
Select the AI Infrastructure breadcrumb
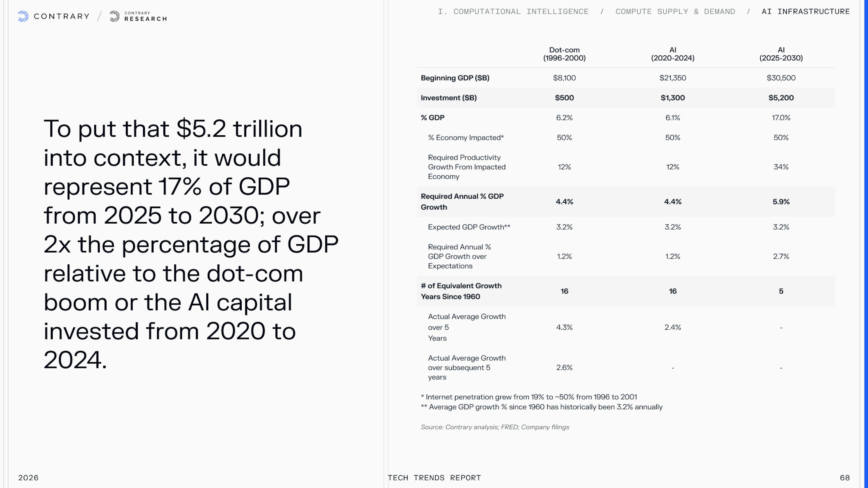point(806,12)
